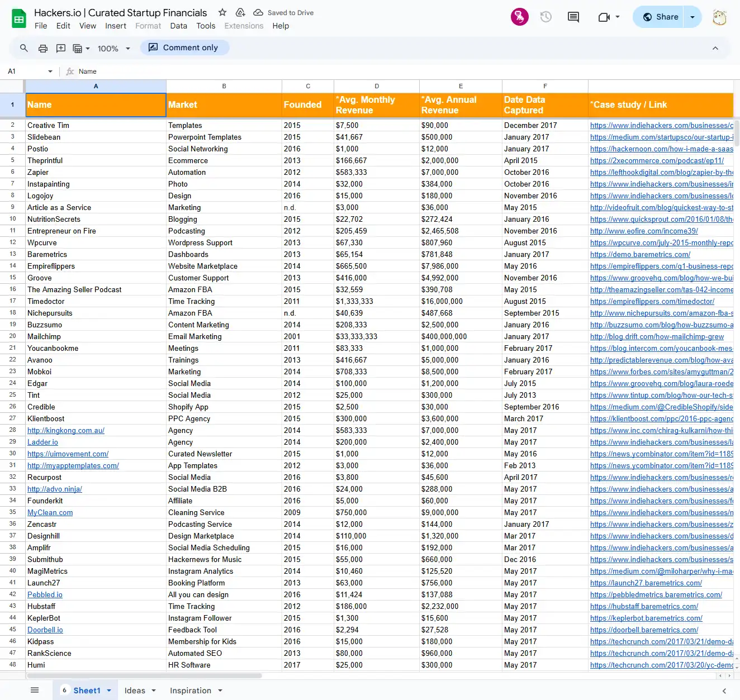Expand the Meet call options arrow
This screenshot has height=700, width=740.
[x=618, y=17]
